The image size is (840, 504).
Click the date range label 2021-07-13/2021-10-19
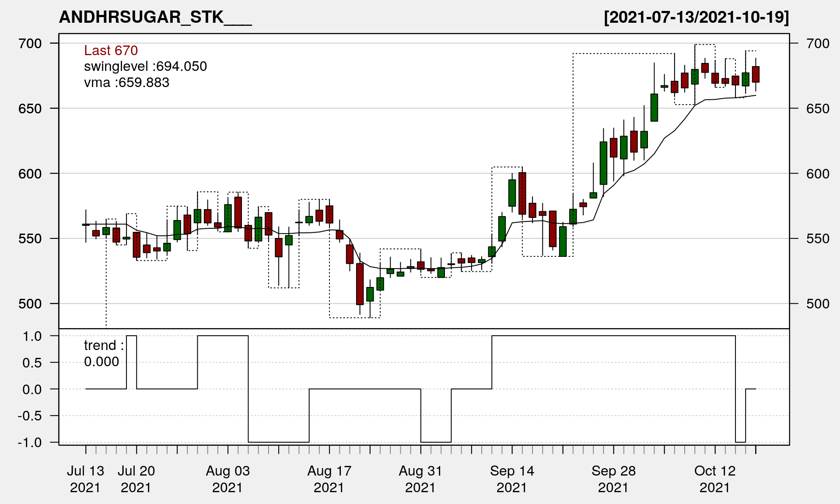pos(696,17)
